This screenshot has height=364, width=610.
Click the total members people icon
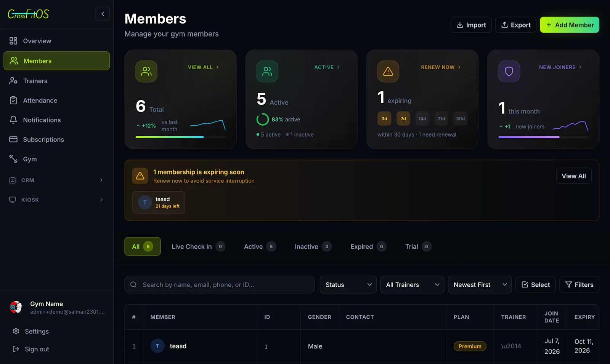pyautogui.click(x=146, y=71)
